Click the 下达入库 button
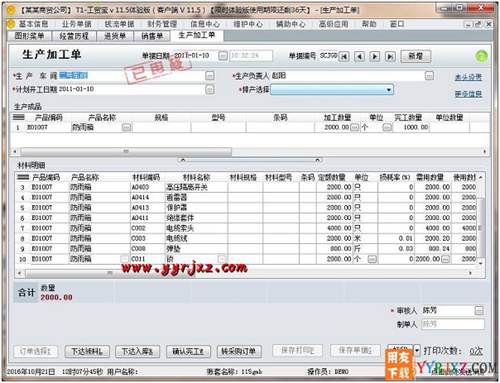The height and width of the screenshot is (383, 500). pos(137,351)
